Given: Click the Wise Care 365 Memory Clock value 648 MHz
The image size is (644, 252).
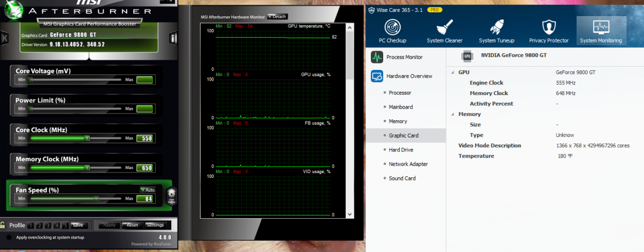Looking at the screenshot, I should point(566,93).
